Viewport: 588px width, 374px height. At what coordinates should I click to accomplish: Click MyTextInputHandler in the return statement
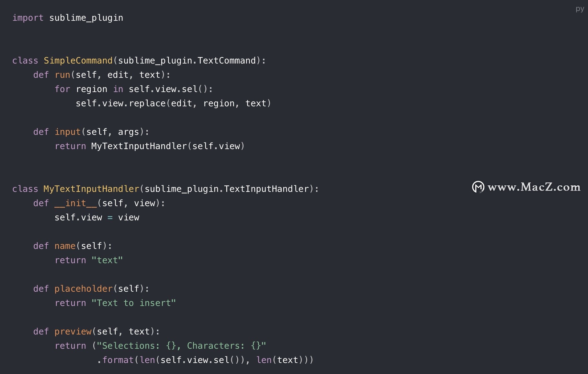point(139,146)
